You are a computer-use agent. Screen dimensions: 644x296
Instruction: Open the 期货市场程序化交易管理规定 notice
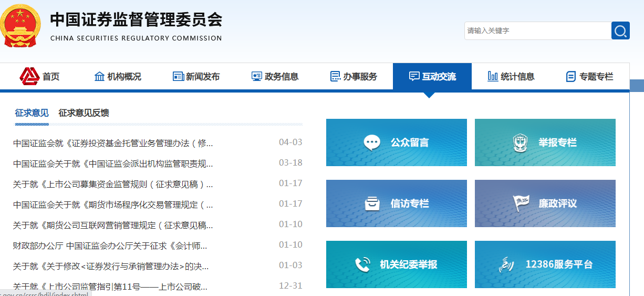(113, 205)
